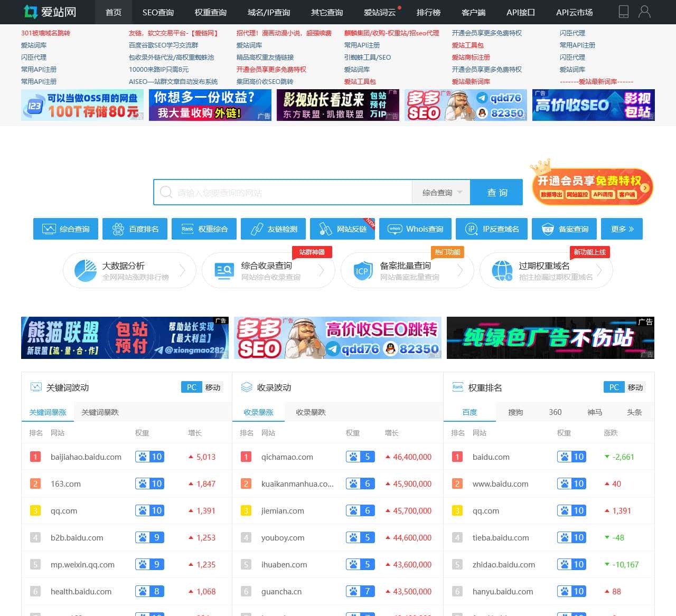The image size is (676, 616).
Task: Click weight badge 8 for health.baidu.com
Action: [x=150, y=591]
